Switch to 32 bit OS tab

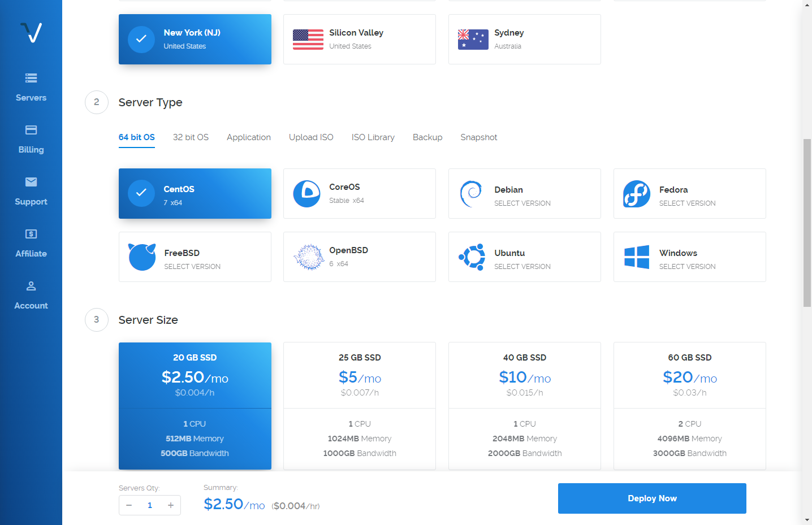click(x=191, y=137)
